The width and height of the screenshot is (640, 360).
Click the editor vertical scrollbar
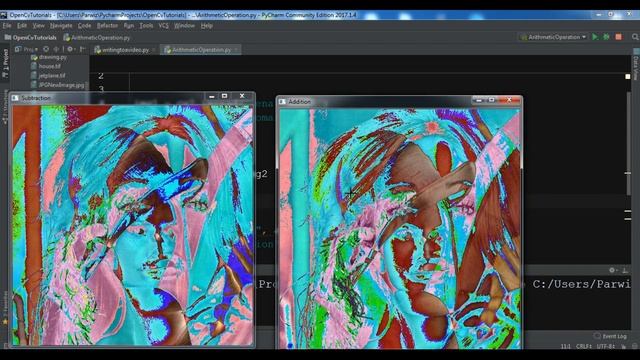[x=628, y=143]
